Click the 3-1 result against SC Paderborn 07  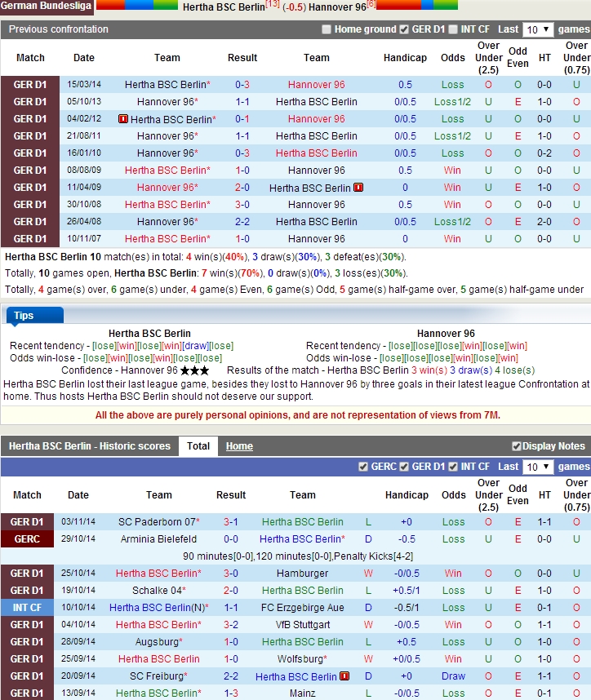point(230,521)
